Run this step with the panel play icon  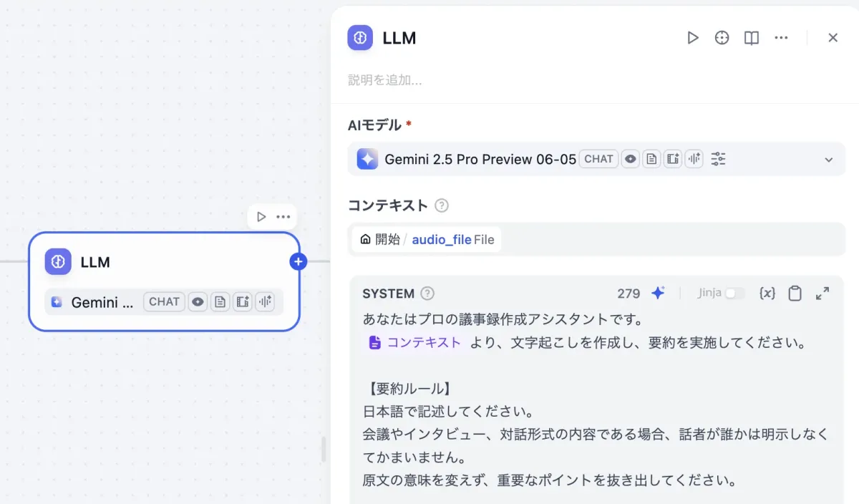pos(692,38)
